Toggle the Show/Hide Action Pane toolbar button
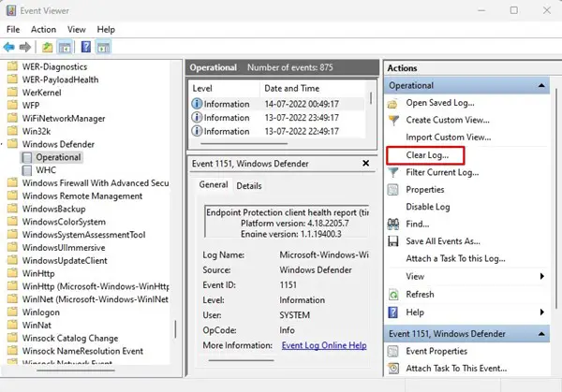This screenshot has width=562, height=392. pyautogui.click(x=103, y=47)
